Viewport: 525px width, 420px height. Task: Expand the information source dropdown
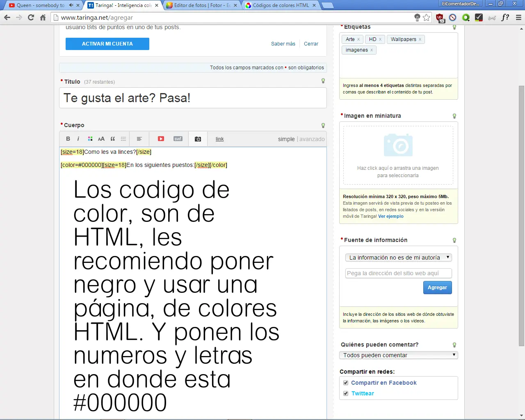[399, 258]
